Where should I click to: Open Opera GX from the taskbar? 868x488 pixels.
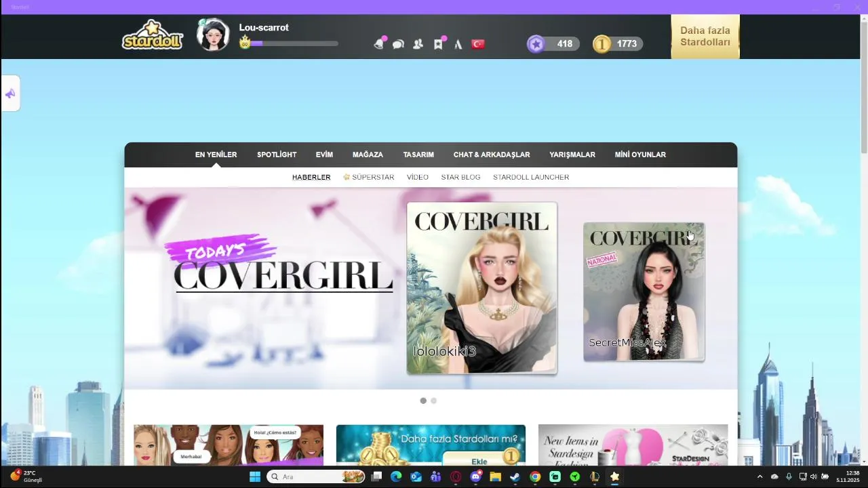click(x=456, y=476)
